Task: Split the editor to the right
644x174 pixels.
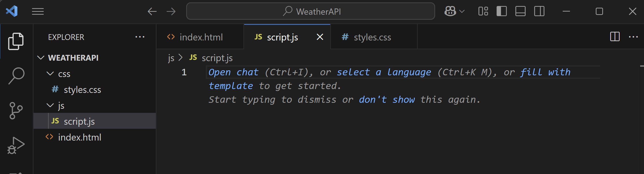Action: click(615, 37)
